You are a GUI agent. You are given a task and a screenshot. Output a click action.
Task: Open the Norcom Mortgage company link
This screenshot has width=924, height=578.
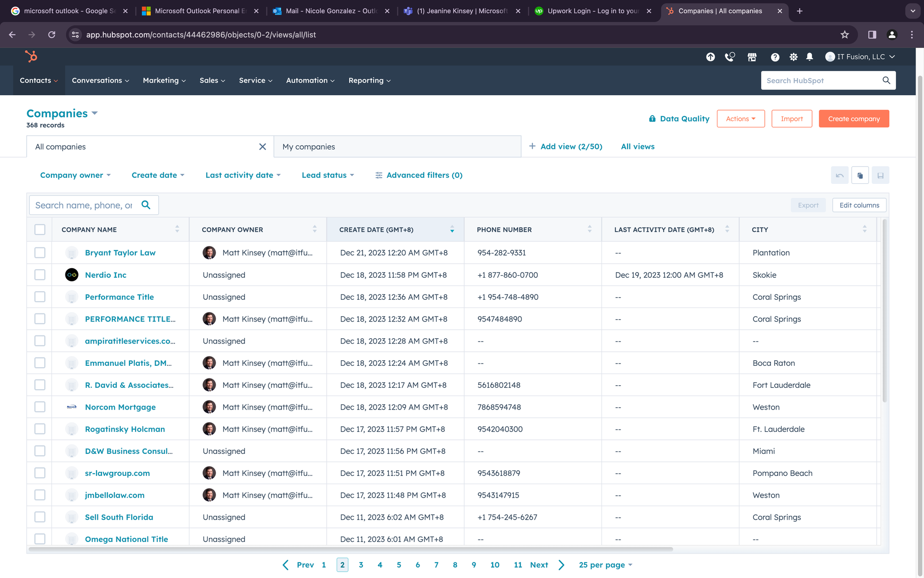coord(120,407)
